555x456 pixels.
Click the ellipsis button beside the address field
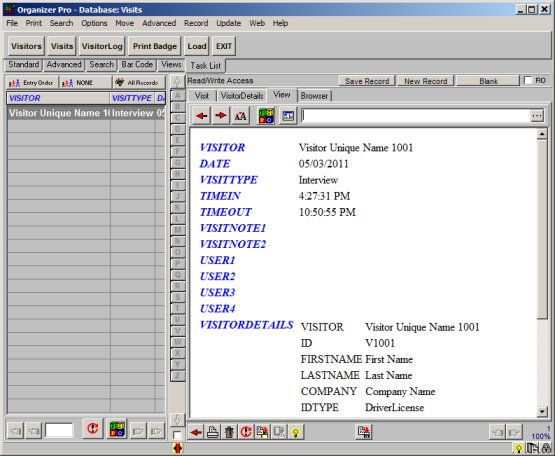point(537,116)
